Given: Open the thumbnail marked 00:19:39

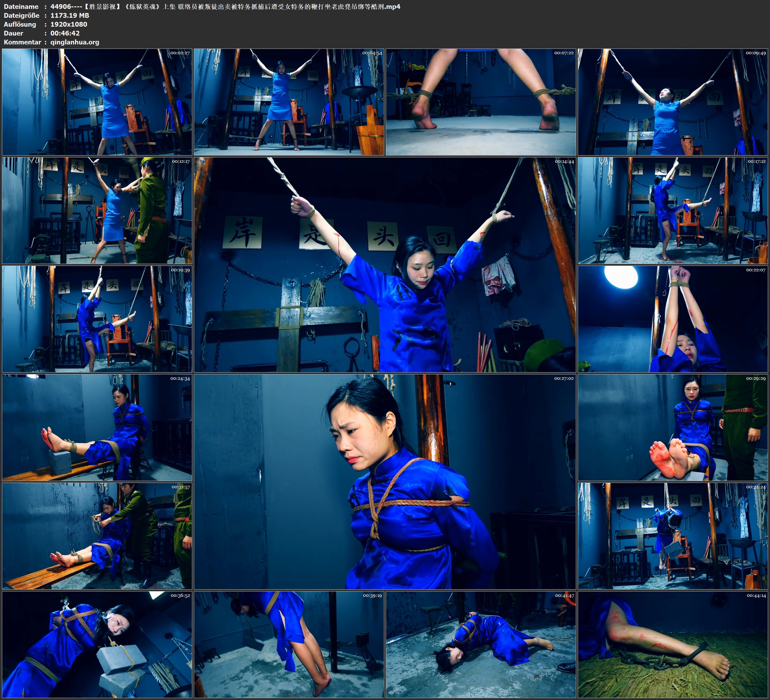Looking at the screenshot, I should [x=97, y=319].
